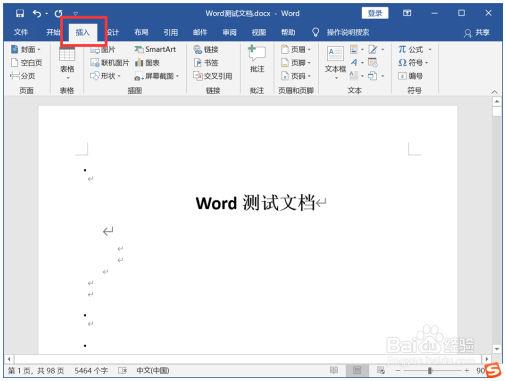
Task: Click the document title 'Word 测试文档'
Action: (x=255, y=203)
